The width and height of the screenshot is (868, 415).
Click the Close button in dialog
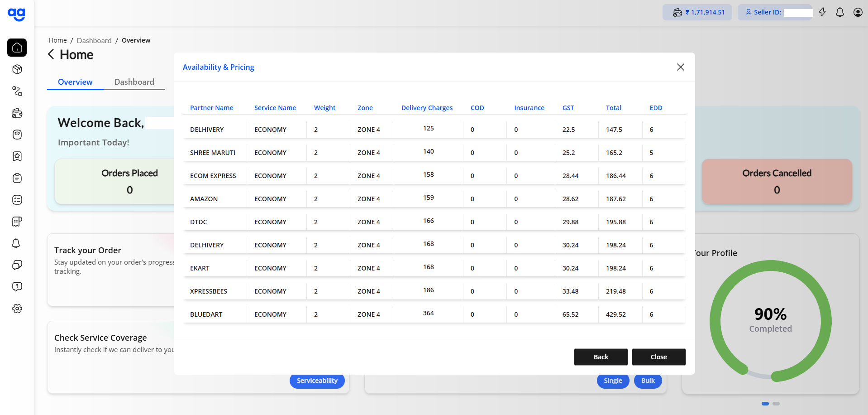[x=659, y=357]
